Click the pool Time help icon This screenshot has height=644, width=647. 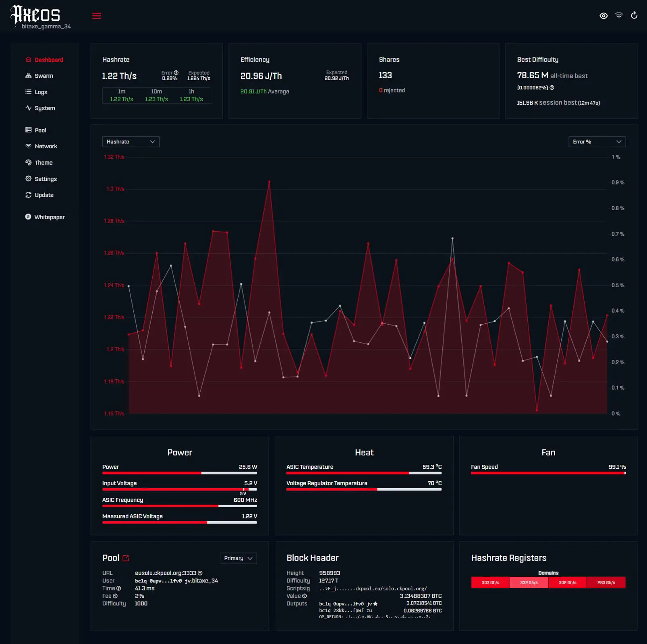coord(118,588)
